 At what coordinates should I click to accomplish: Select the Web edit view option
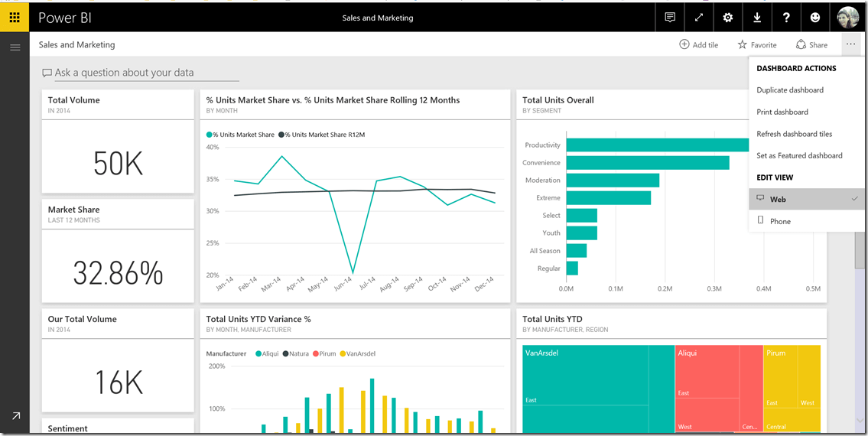[805, 199]
